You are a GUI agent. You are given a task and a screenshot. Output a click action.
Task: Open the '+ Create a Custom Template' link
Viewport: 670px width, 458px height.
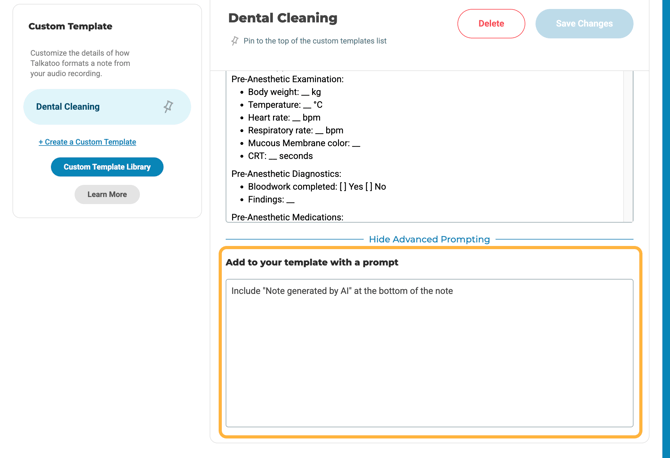(x=87, y=142)
